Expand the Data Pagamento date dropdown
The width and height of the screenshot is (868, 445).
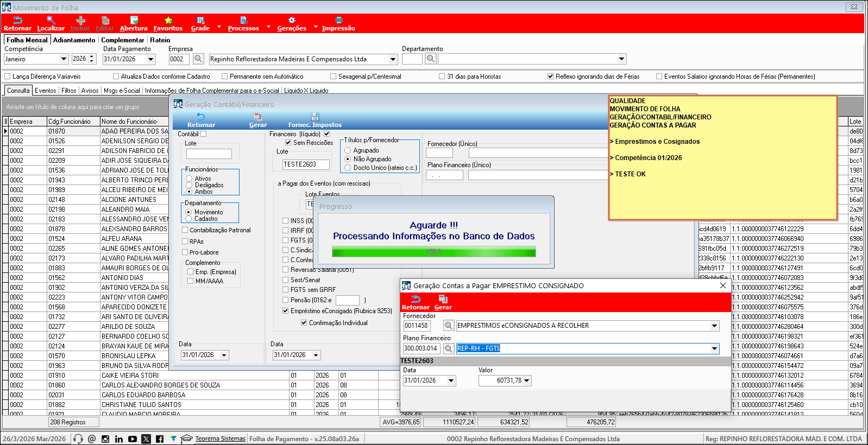150,59
